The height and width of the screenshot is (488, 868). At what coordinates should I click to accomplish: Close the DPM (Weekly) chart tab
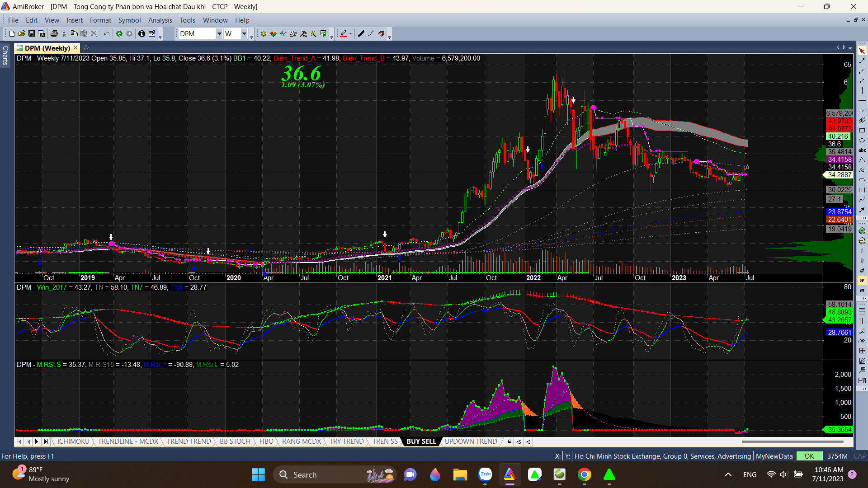click(x=75, y=48)
